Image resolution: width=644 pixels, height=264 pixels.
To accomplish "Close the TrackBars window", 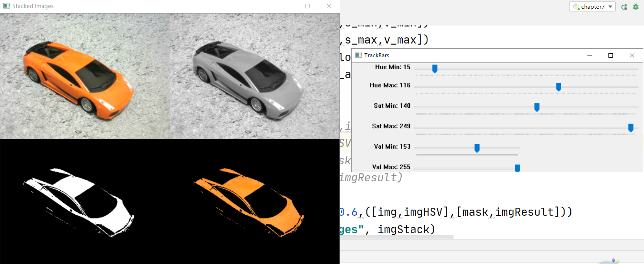I will tap(632, 55).
